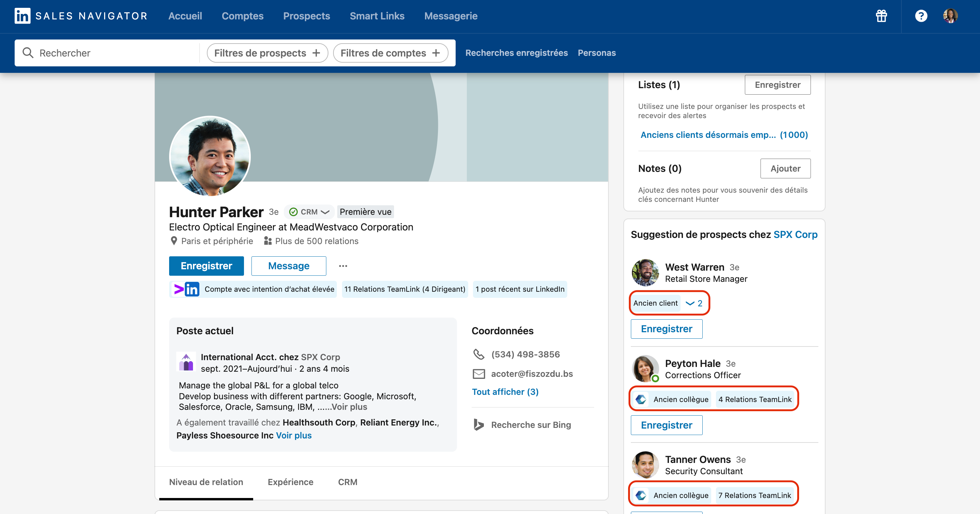Image resolution: width=980 pixels, height=514 pixels.
Task: Open Peyton Hale's profile name
Action: coord(692,363)
